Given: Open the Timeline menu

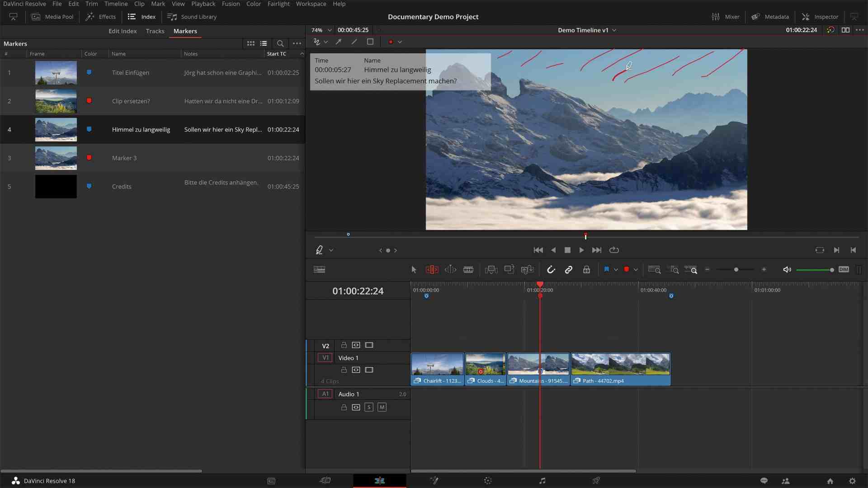Looking at the screenshot, I should tap(116, 4).
